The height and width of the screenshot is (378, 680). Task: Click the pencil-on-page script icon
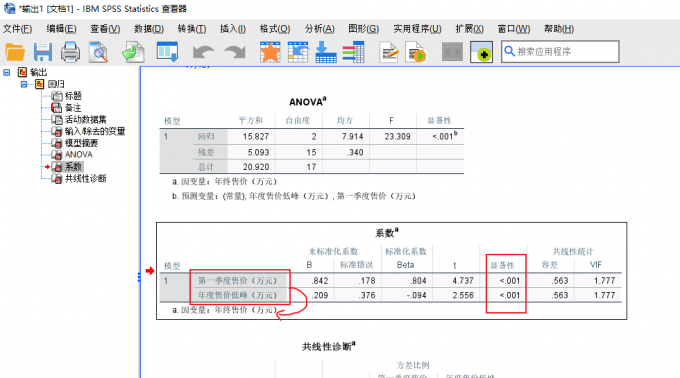[x=389, y=52]
